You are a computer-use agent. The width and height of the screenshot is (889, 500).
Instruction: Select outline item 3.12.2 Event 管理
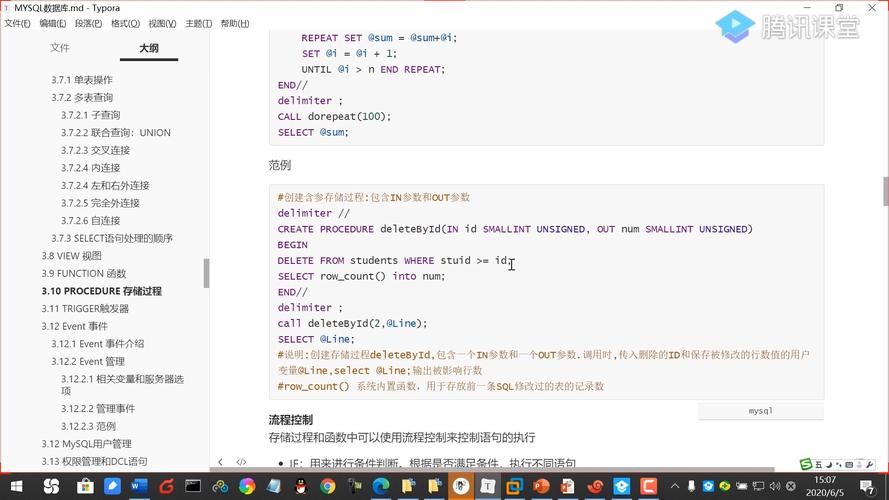[x=88, y=361]
